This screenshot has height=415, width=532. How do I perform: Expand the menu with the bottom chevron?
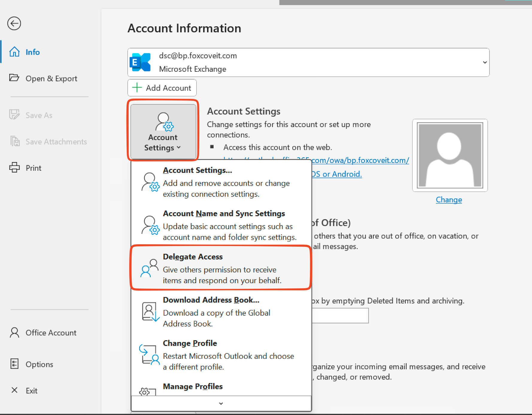tap(221, 403)
